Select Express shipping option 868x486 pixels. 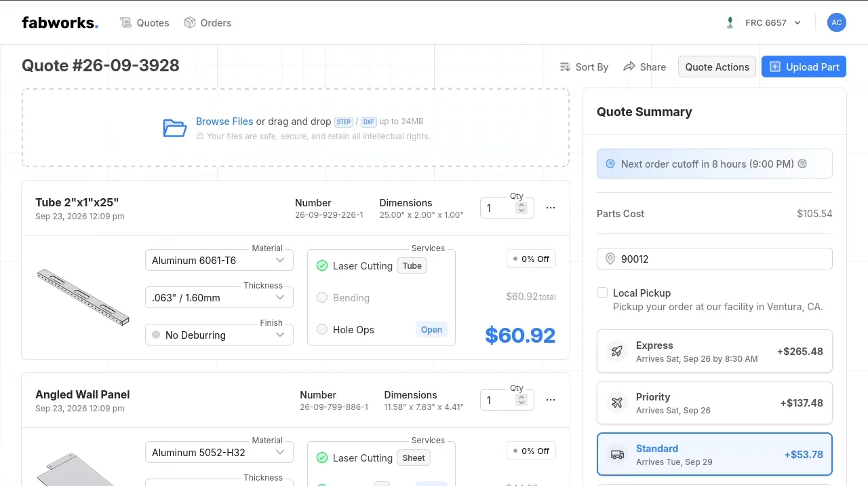714,351
